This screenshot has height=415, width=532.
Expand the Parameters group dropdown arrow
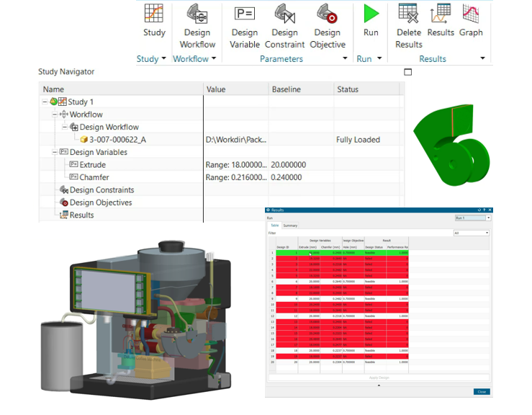pos(345,59)
